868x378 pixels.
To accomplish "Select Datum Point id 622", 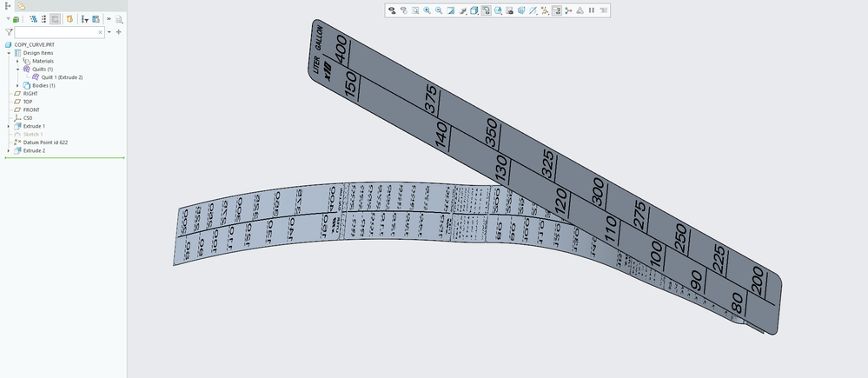I will 45,143.
